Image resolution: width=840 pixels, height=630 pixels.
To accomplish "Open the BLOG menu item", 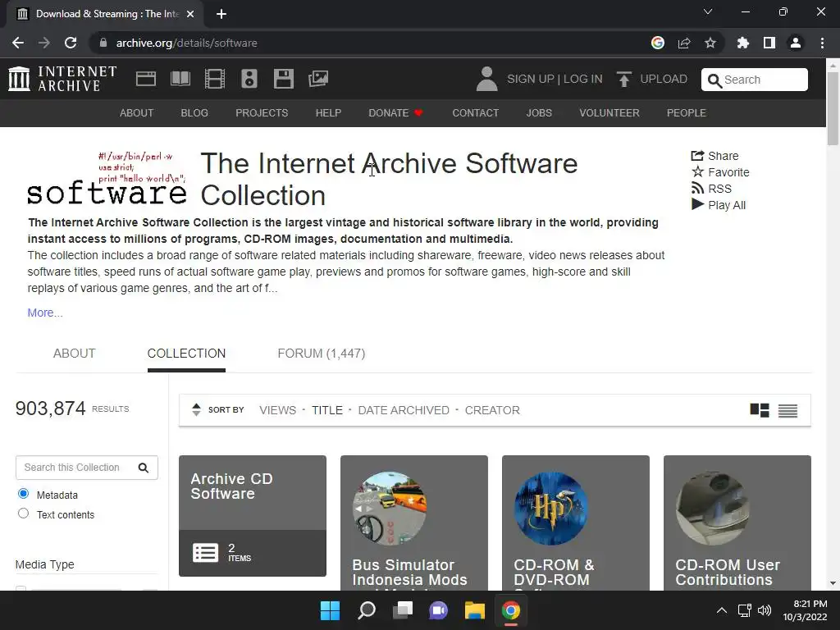I will pyautogui.click(x=194, y=113).
